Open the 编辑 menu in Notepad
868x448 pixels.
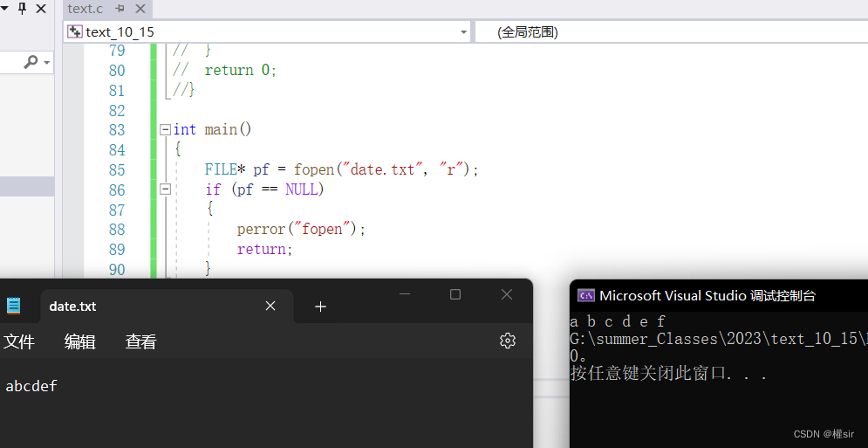(x=80, y=342)
